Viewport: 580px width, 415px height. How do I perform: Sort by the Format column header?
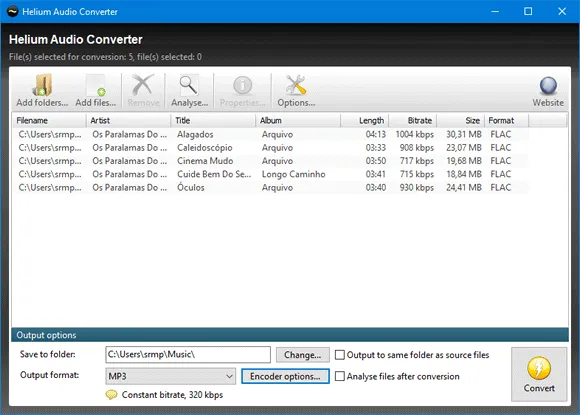[507, 121]
